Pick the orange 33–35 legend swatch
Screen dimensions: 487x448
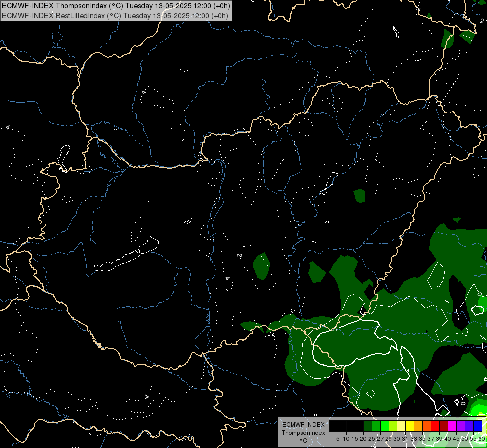[x=418, y=426]
